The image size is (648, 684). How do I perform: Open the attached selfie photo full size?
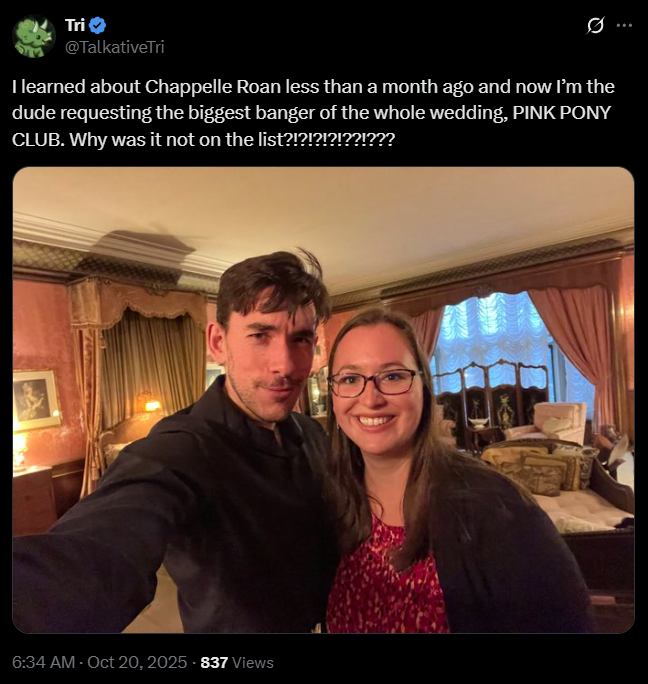pyautogui.click(x=323, y=400)
